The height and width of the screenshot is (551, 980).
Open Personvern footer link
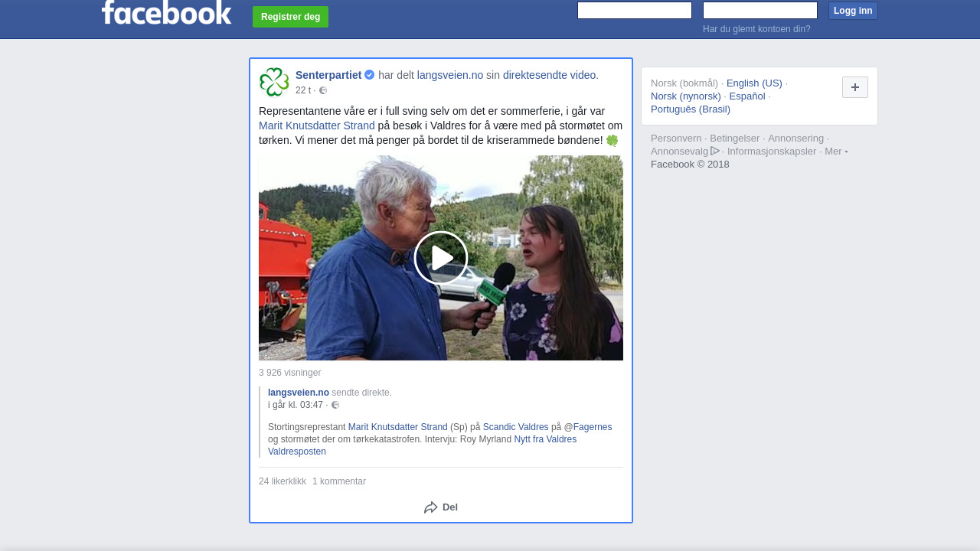tap(676, 139)
